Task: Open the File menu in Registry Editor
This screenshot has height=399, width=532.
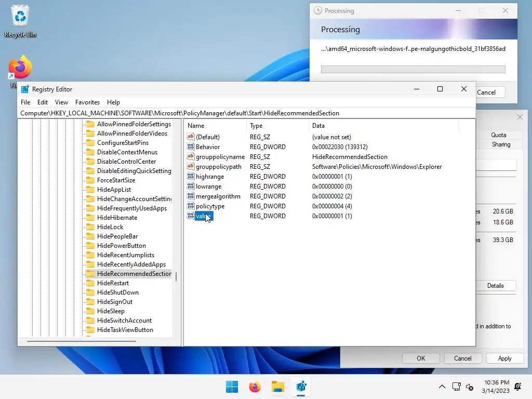Action: 25,102
